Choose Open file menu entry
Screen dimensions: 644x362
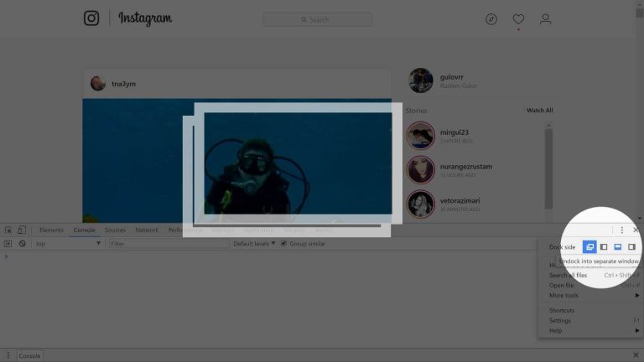pos(589,285)
